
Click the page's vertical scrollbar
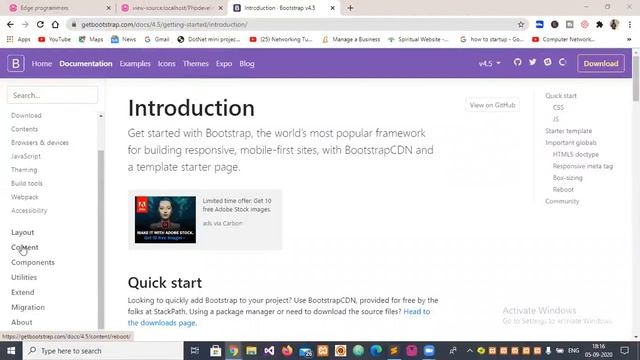(636, 78)
